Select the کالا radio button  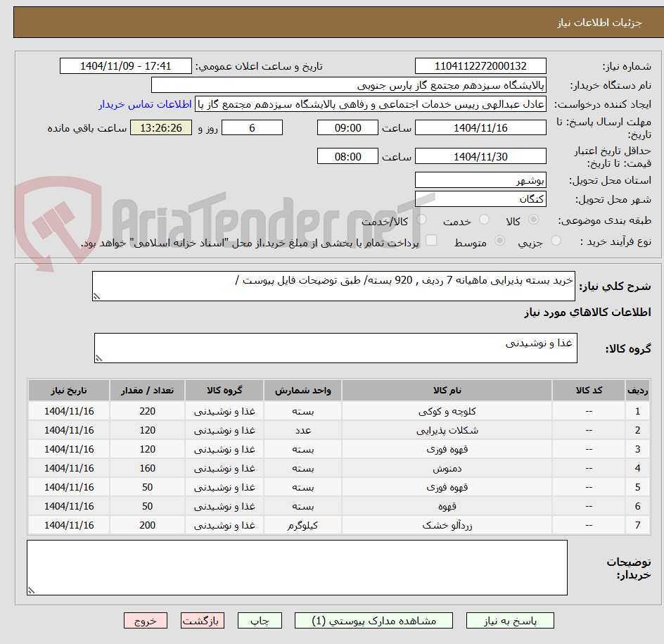[x=534, y=220]
